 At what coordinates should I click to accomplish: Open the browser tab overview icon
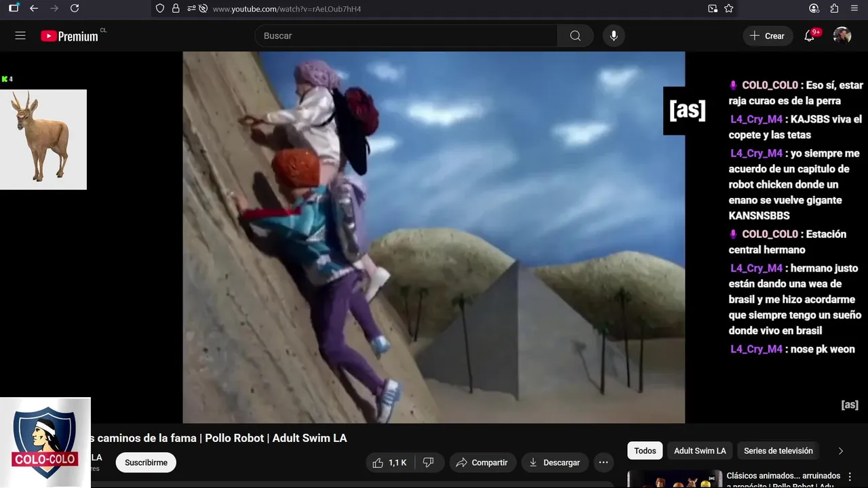[14, 8]
